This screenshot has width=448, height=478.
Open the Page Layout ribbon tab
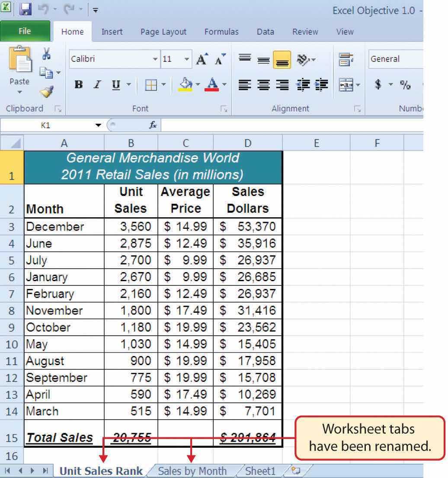coord(163,32)
